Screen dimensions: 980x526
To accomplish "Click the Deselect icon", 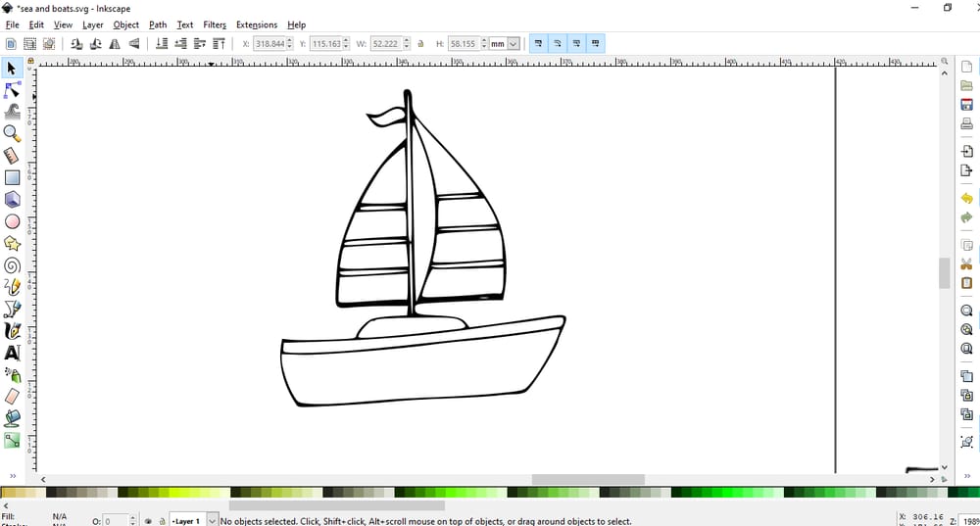I will click(x=49, y=44).
